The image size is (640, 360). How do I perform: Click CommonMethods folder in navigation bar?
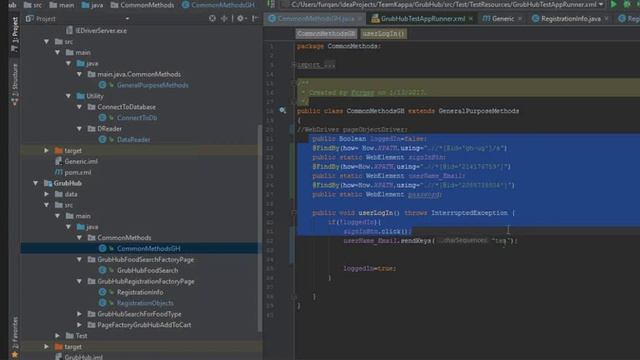(142, 5)
